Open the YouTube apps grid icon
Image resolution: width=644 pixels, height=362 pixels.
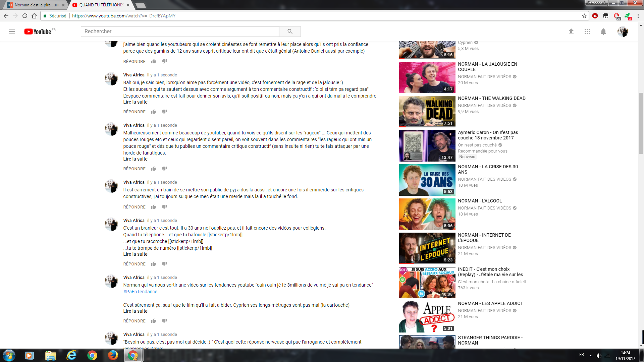(587, 32)
